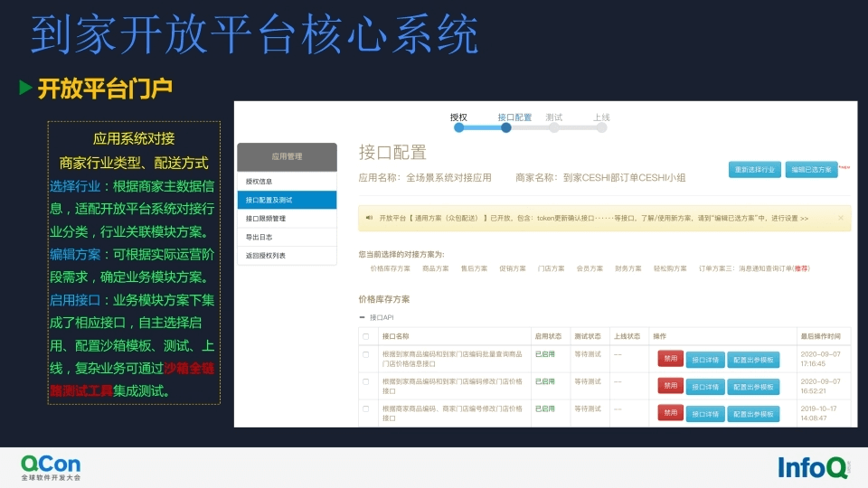Viewport: 868px width, 488px height.
Task: Select the 财务方案 scheme tab
Action: tap(628, 268)
